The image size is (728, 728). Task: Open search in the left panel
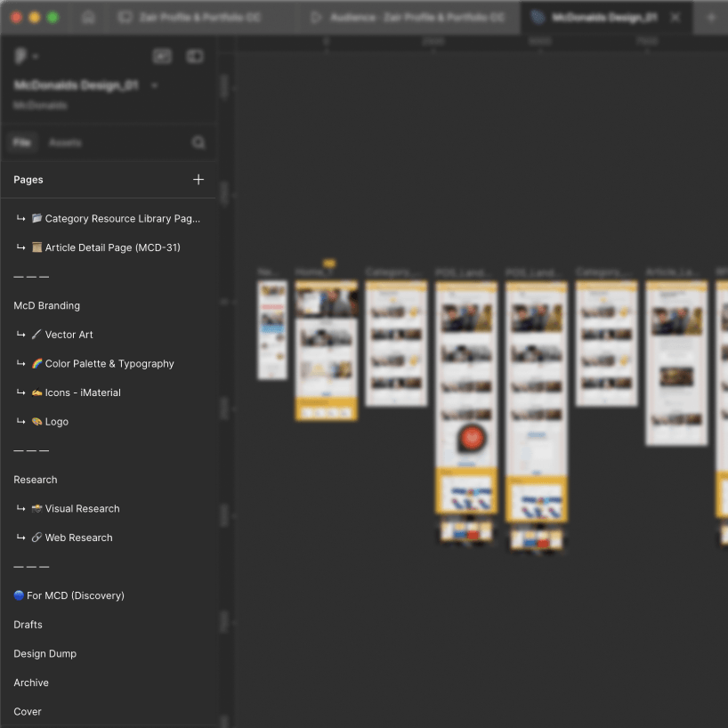[198, 142]
